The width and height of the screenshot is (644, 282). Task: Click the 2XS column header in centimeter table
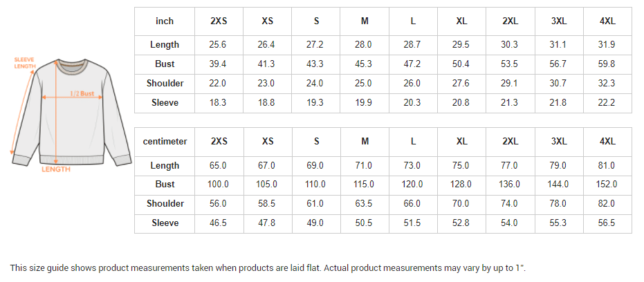[219, 142]
